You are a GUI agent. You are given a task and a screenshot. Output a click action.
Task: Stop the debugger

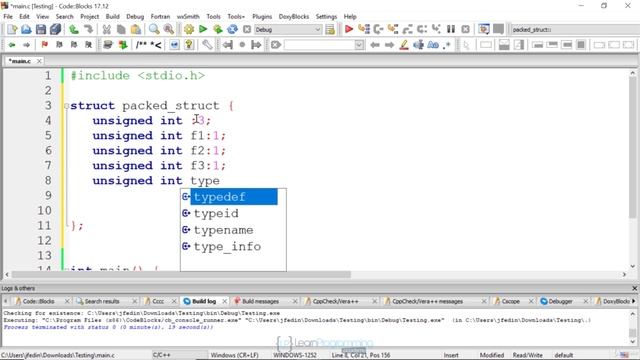tap(465, 29)
